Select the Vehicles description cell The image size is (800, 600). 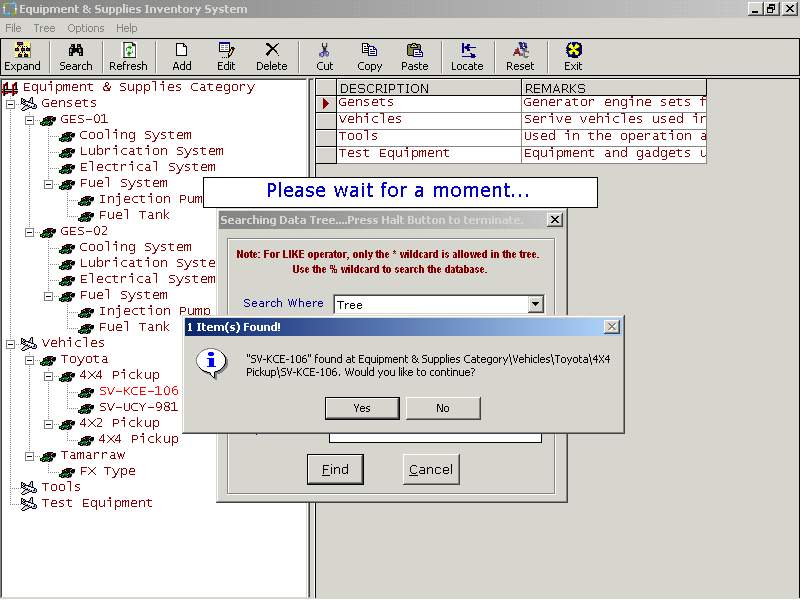(429, 120)
